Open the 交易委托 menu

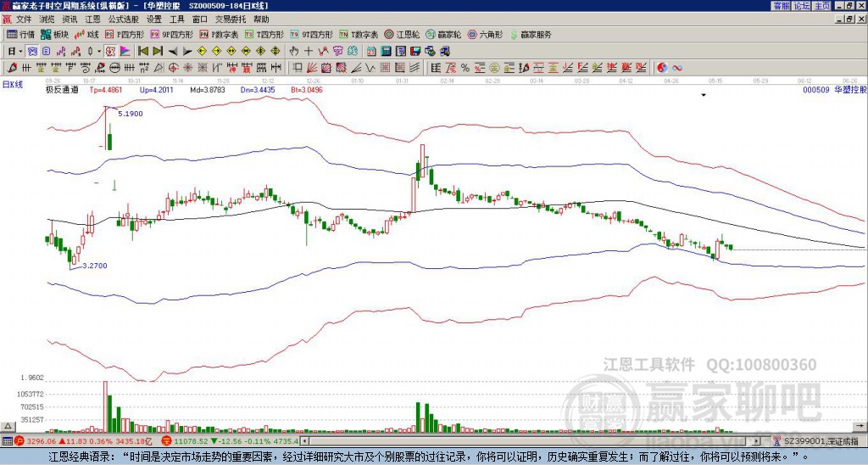231,20
